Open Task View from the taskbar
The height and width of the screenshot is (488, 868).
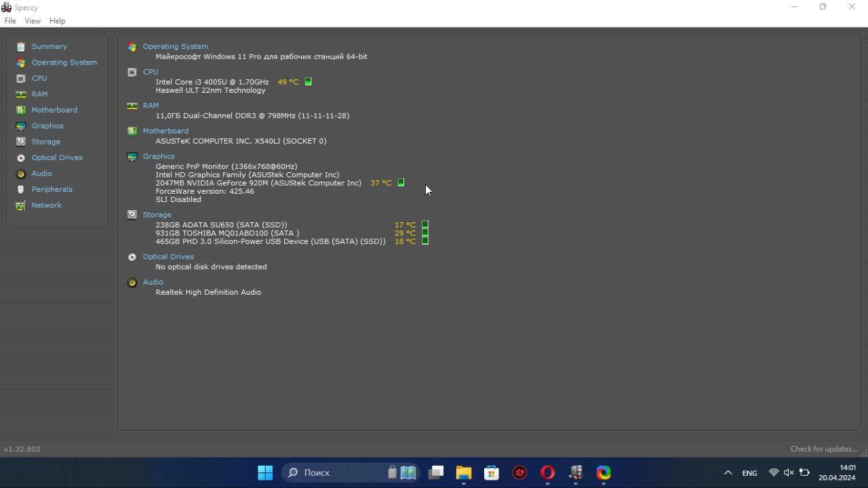click(x=436, y=472)
